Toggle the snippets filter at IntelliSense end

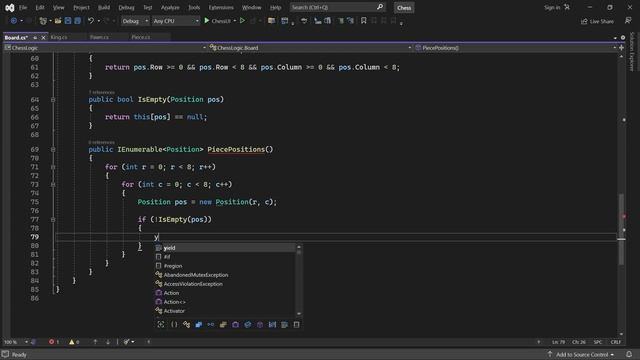[297, 324]
